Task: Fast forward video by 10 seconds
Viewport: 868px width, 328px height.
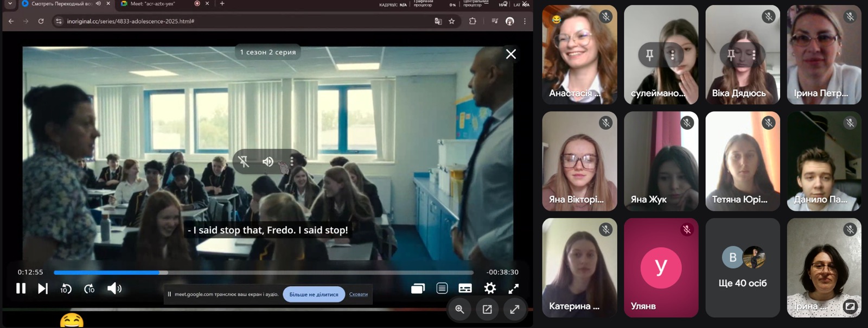Action: (90, 289)
